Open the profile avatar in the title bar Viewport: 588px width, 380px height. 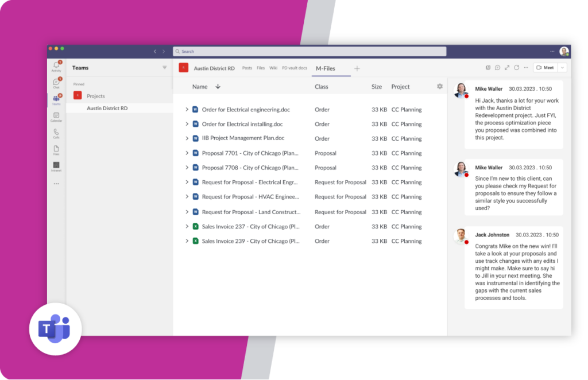click(x=564, y=51)
